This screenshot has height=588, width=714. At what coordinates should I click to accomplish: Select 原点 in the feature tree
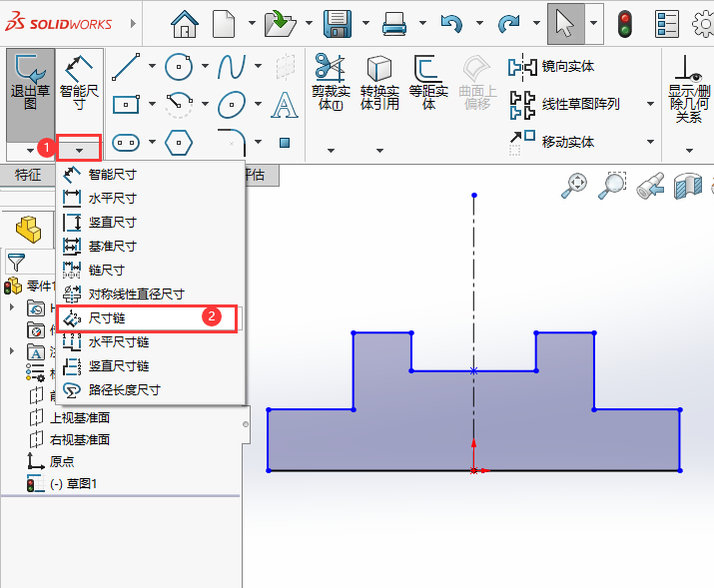pyautogui.click(x=62, y=461)
